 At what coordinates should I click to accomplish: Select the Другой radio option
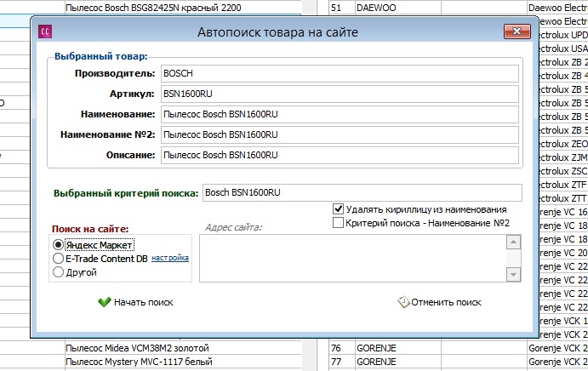58,272
